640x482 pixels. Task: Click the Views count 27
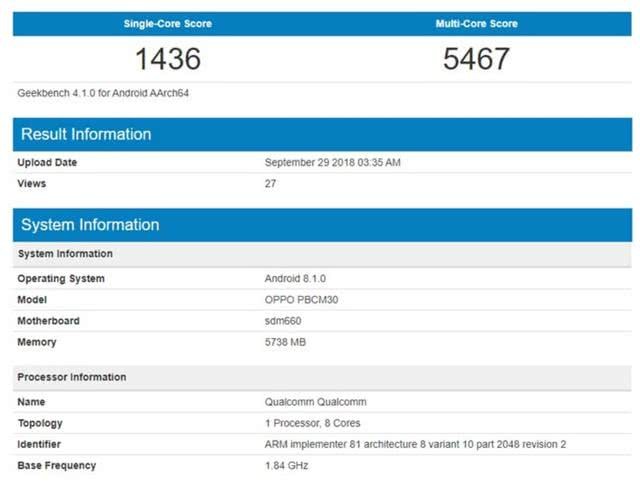coord(270,184)
